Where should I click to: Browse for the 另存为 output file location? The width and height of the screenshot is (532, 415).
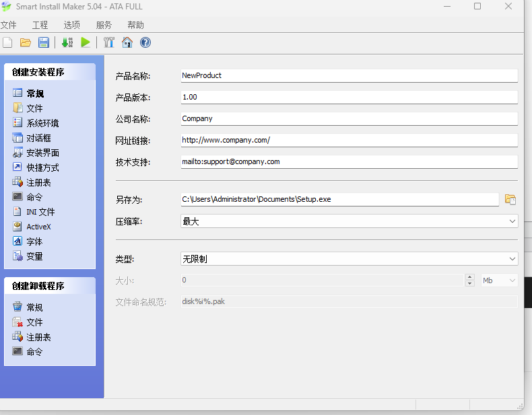[510, 199]
